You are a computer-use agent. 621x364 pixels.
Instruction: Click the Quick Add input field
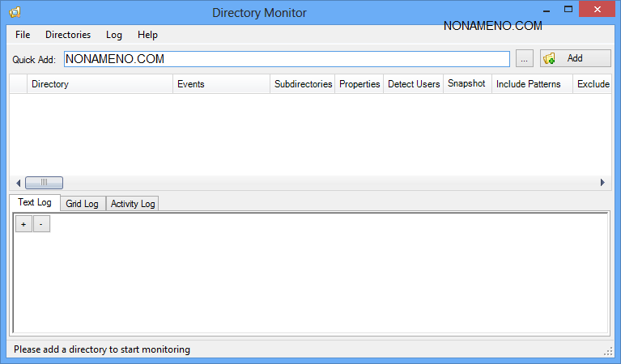click(287, 59)
